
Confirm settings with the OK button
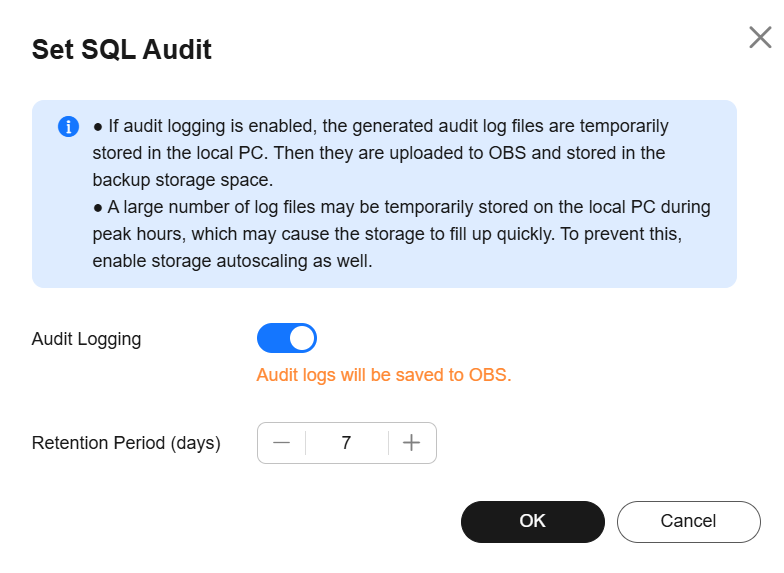tap(532, 522)
